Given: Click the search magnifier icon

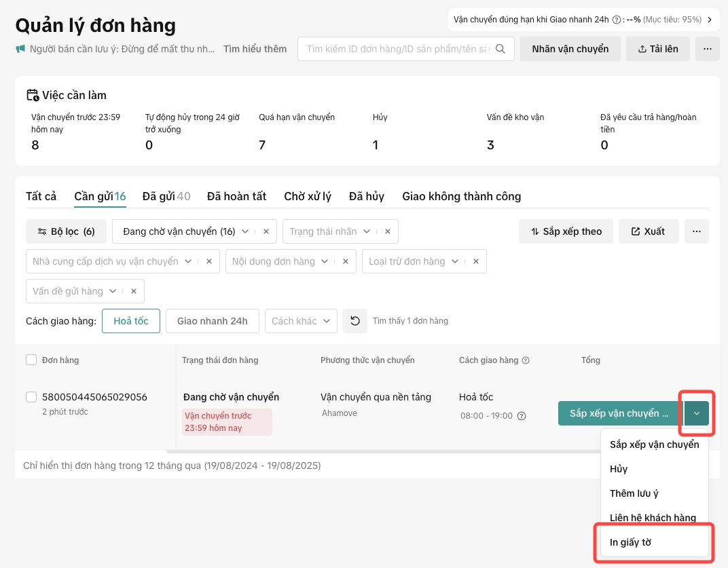Looking at the screenshot, I should (x=500, y=49).
